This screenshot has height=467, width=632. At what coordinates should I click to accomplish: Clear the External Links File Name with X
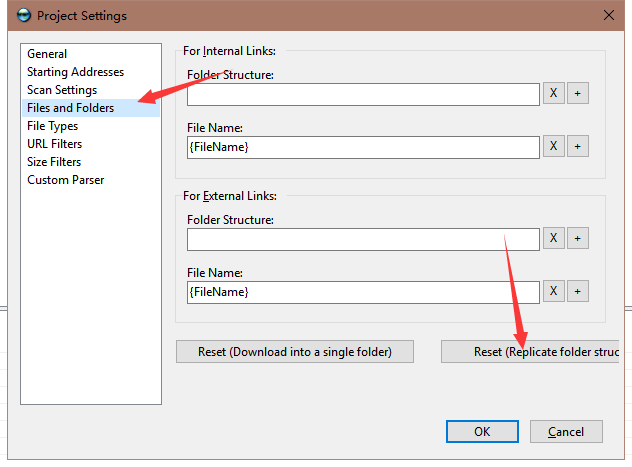pyautogui.click(x=553, y=291)
